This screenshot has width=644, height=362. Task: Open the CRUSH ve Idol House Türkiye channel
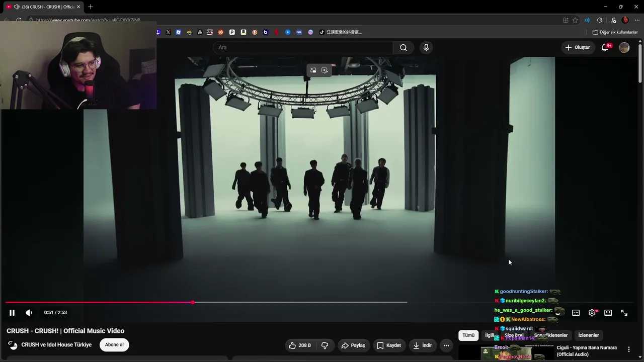coord(56,345)
